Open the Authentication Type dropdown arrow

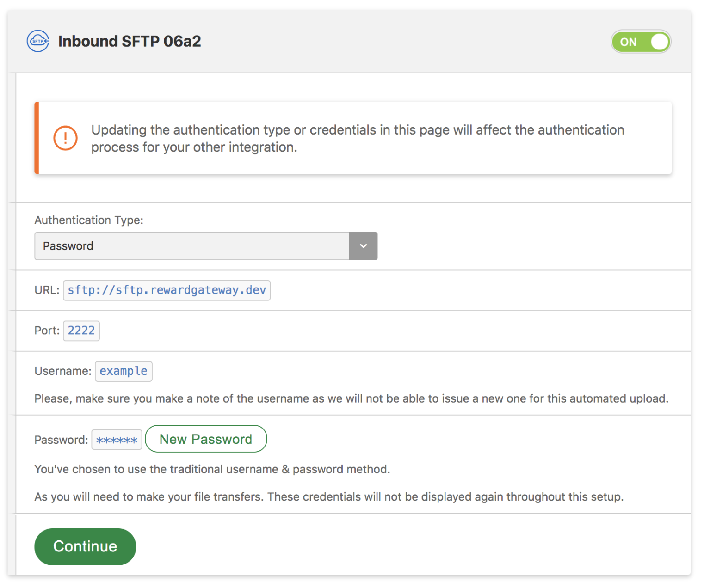[x=363, y=246]
